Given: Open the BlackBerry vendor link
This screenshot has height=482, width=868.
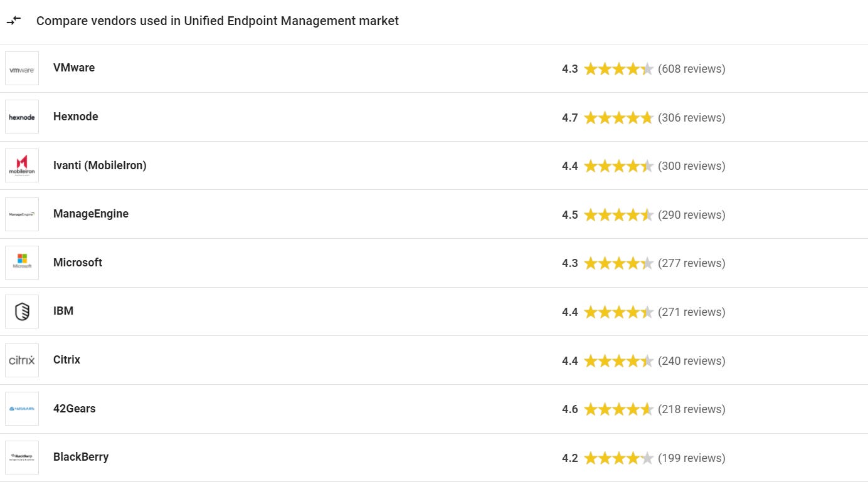Looking at the screenshot, I should [x=81, y=457].
